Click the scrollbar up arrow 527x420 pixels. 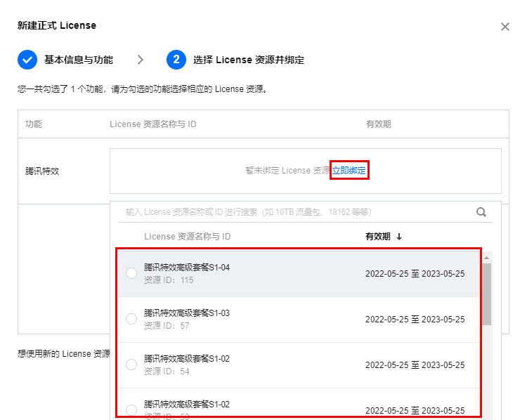[486, 258]
